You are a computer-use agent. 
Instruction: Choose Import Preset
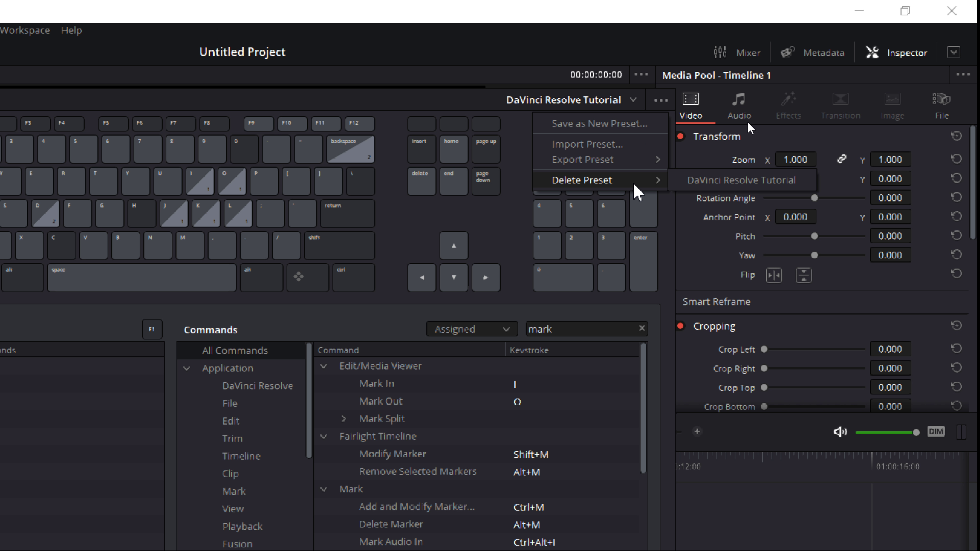(599, 144)
